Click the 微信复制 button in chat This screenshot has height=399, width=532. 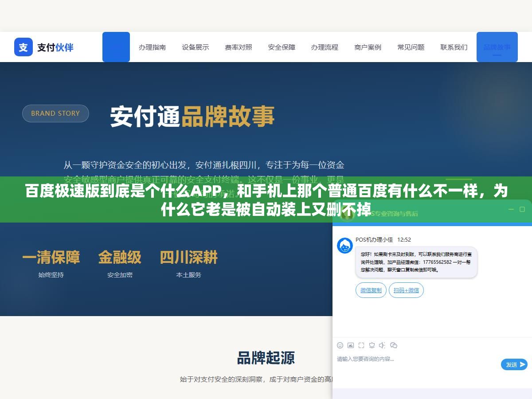pyautogui.click(x=371, y=290)
